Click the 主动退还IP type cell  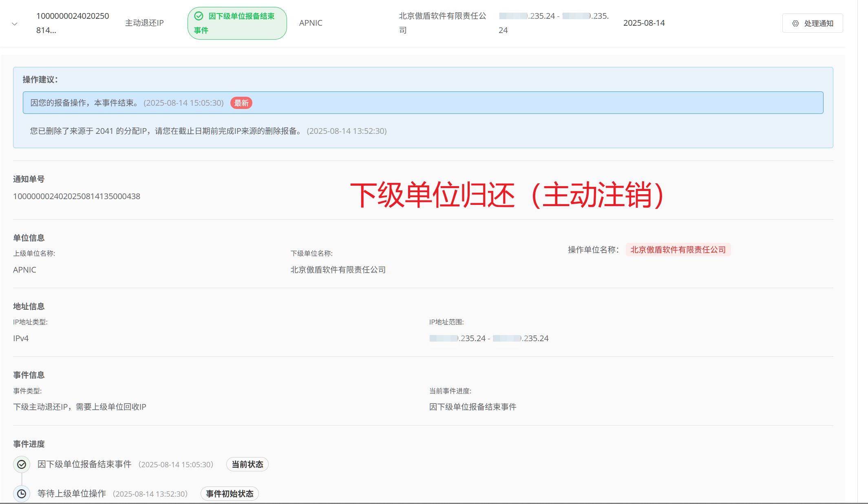coord(144,23)
